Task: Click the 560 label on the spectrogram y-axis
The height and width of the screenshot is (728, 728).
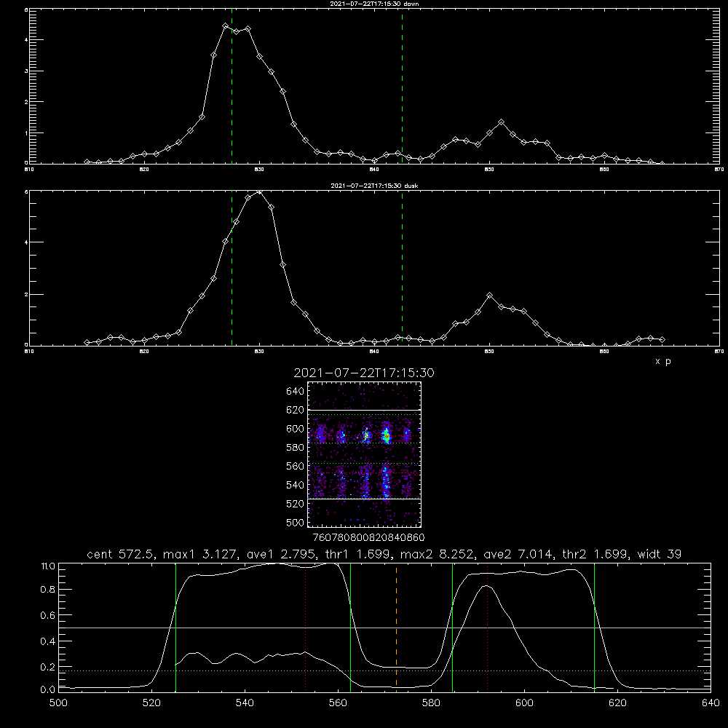Action: click(x=295, y=466)
